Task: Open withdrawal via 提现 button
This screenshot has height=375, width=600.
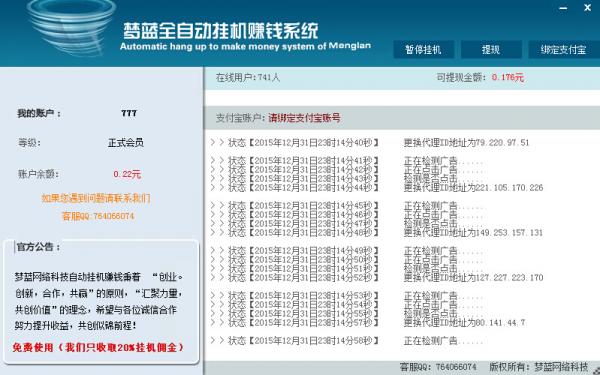Action: [x=491, y=50]
